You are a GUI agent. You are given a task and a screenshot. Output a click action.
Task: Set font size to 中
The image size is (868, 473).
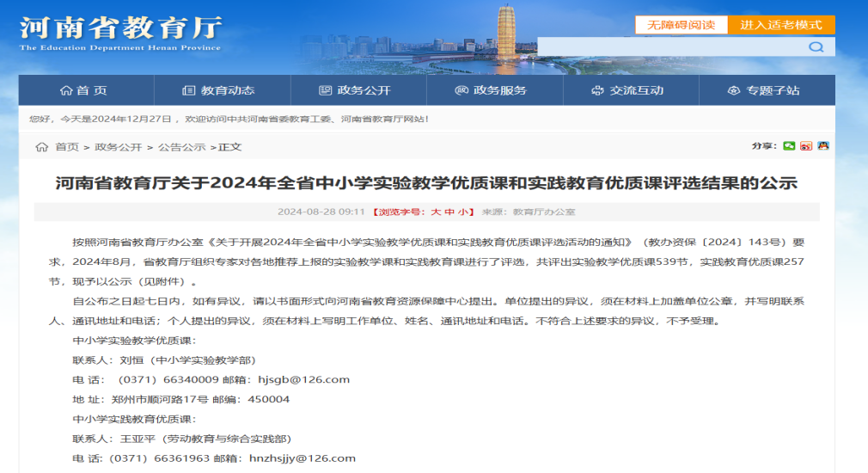449,212
